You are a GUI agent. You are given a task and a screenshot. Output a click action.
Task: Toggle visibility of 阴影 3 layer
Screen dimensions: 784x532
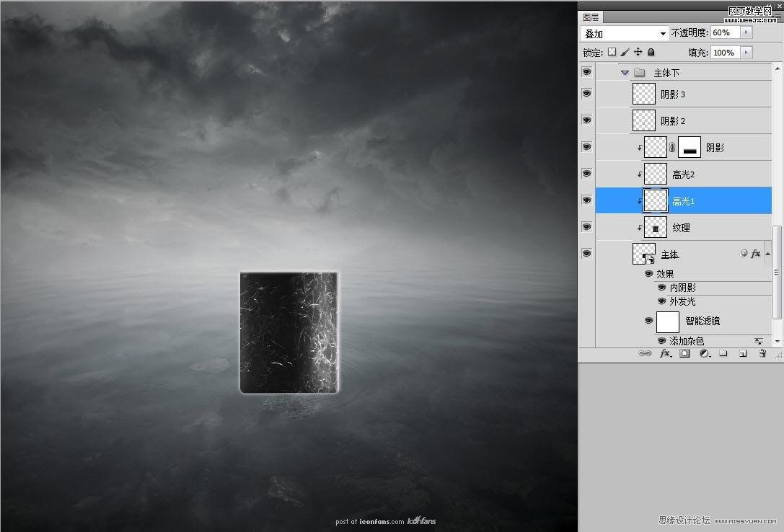click(586, 93)
